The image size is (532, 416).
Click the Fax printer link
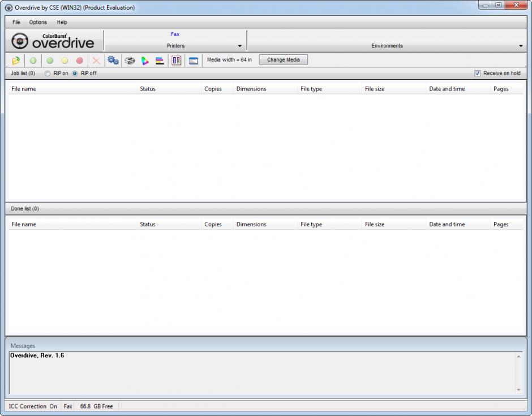pos(175,35)
